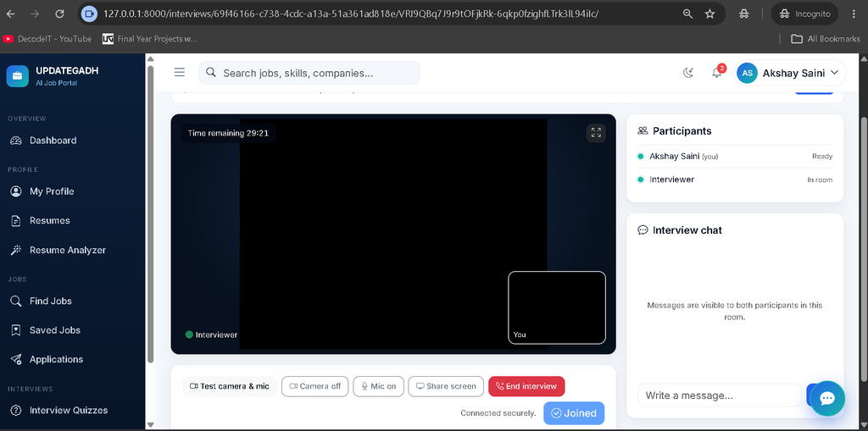Click the Participants panel people icon
The image size is (868, 431).
click(x=643, y=131)
